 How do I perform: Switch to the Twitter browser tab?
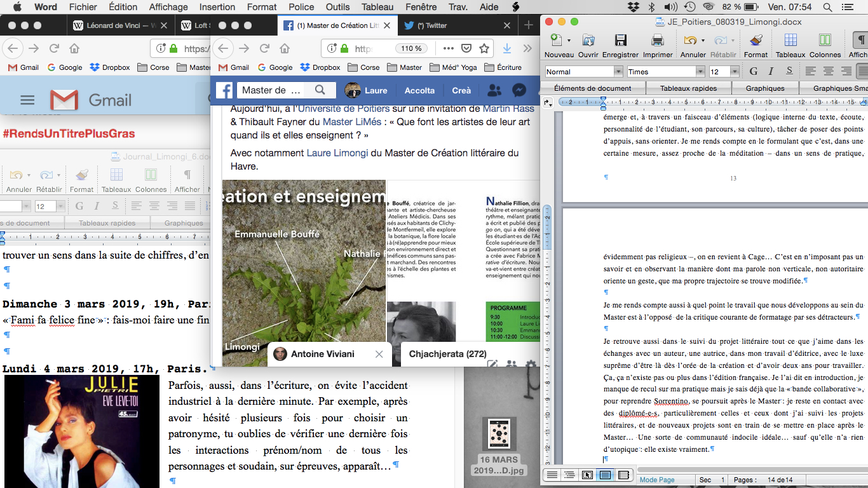432,25
